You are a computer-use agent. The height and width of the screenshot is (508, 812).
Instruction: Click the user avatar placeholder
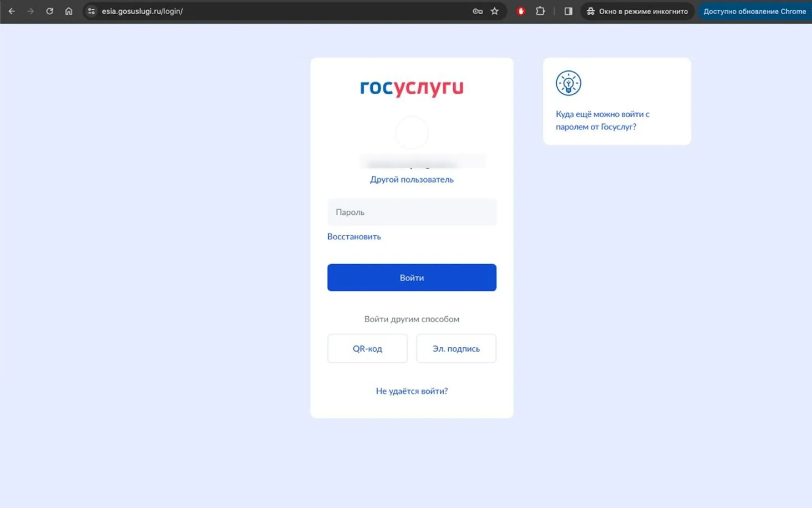(412, 133)
